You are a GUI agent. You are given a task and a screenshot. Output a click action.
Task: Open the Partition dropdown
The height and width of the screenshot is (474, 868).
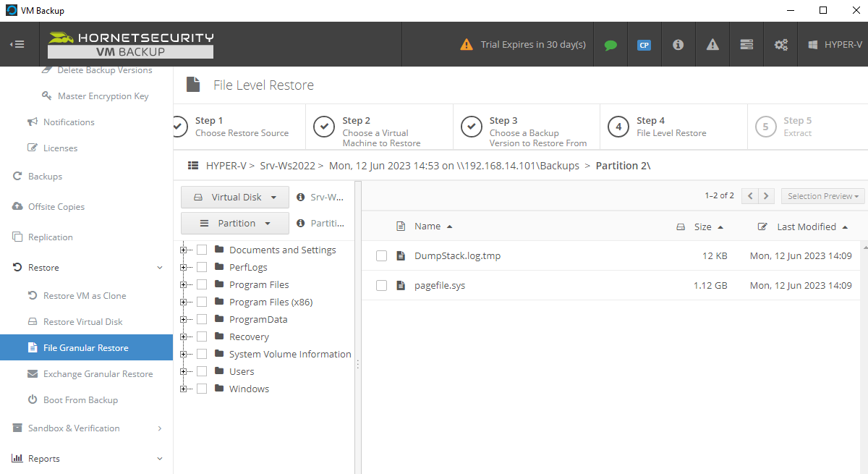click(235, 223)
